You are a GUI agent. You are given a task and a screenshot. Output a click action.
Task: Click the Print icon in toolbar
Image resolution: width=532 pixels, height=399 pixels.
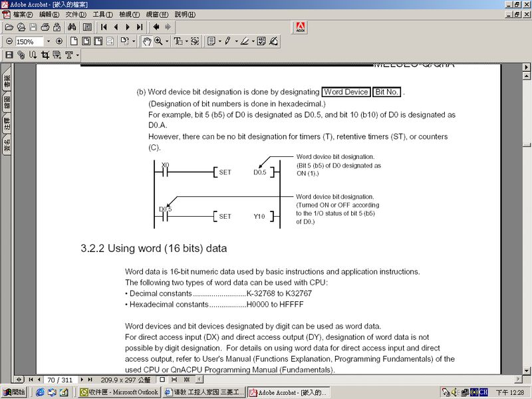pos(45,27)
